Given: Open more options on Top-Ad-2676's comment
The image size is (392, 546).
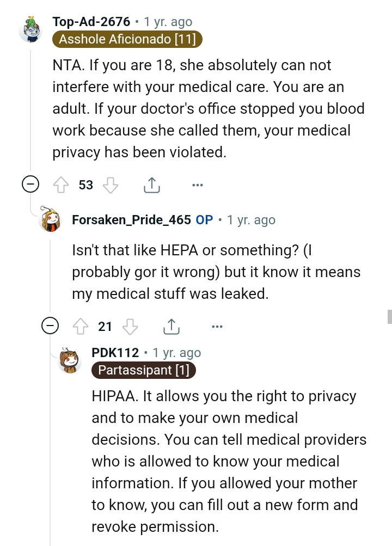Looking at the screenshot, I should [197, 185].
